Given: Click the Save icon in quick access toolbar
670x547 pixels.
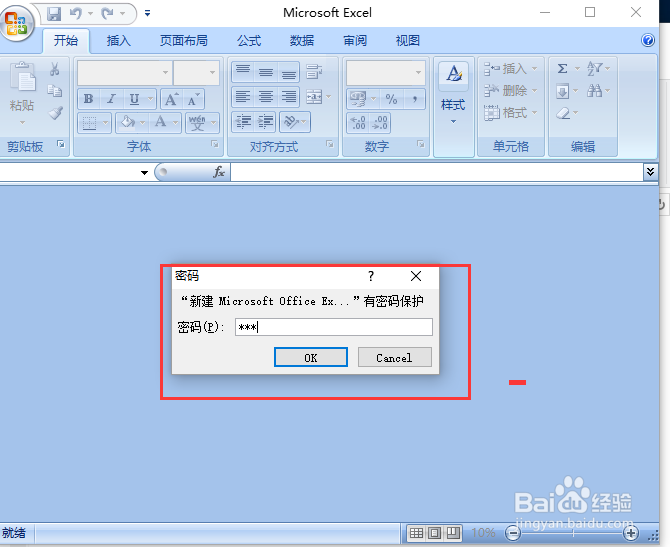Looking at the screenshot, I should (x=54, y=14).
